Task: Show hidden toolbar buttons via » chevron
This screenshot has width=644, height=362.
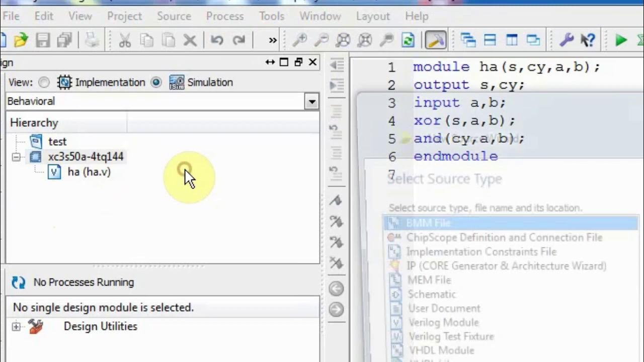Action: (x=272, y=40)
